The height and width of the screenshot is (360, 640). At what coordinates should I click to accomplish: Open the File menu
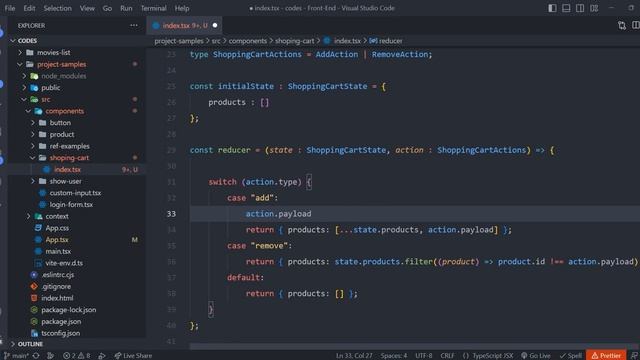(x=10, y=8)
